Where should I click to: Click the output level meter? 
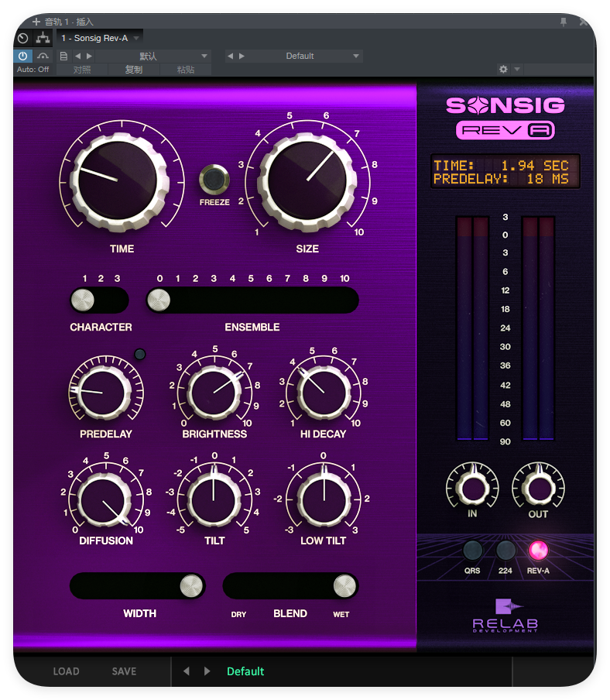(538, 328)
